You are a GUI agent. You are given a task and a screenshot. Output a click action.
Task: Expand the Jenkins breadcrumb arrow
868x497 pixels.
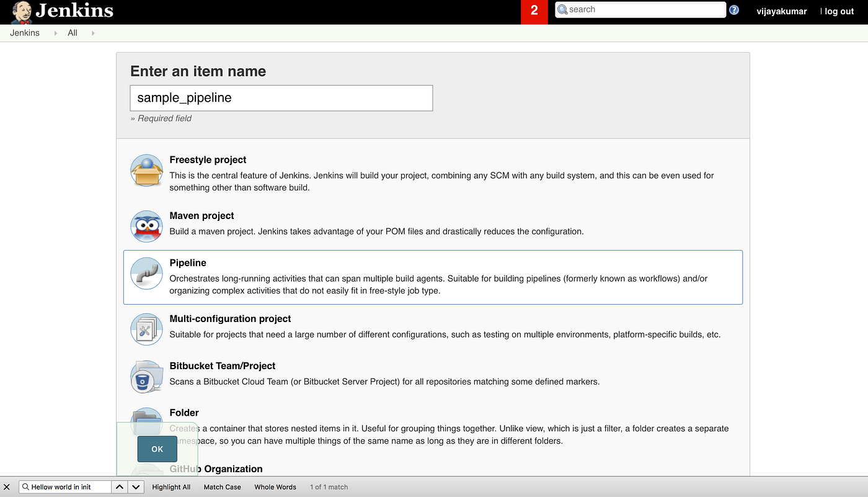(x=55, y=34)
